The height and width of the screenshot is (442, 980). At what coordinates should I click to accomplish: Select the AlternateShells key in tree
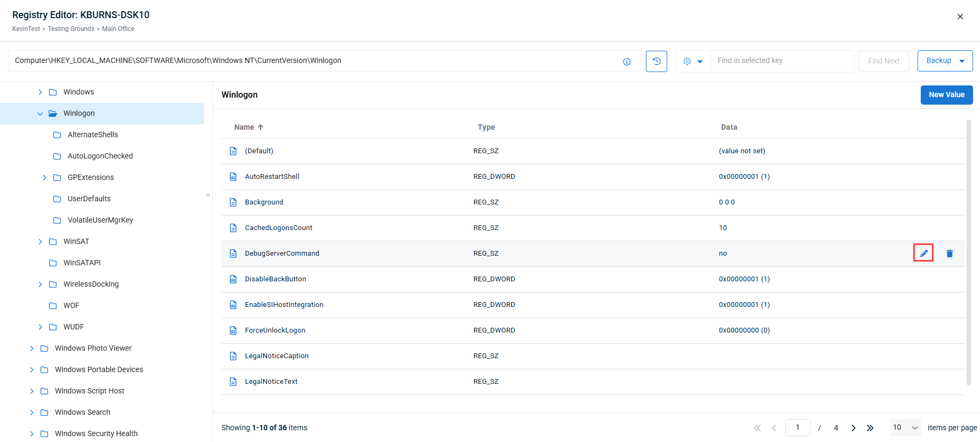click(92, 135)
